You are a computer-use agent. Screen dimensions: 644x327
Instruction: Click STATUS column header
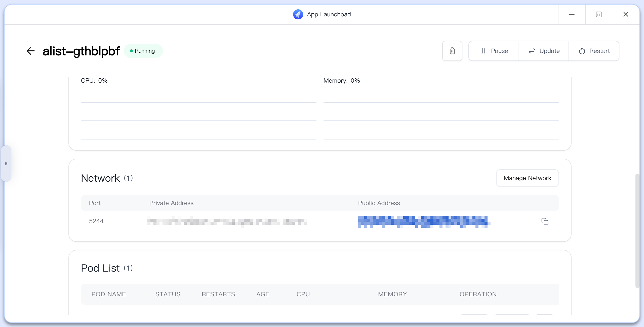[168, 294]
